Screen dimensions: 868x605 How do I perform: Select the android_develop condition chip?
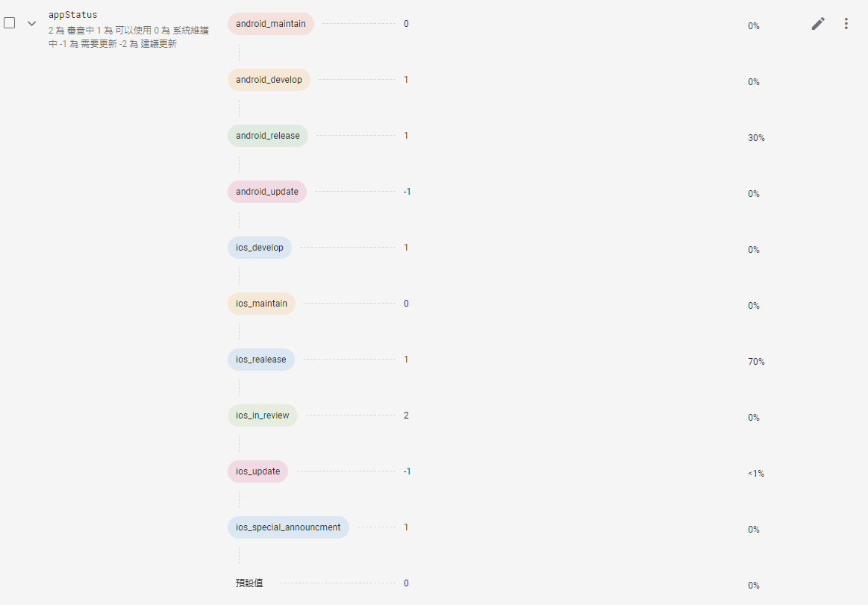tap(269, 80)
